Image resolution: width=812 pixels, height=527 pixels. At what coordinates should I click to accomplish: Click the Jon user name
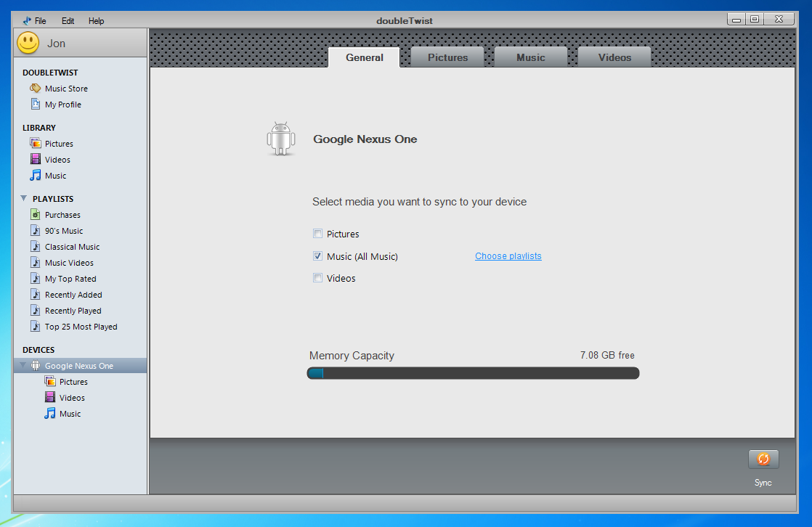56,44
